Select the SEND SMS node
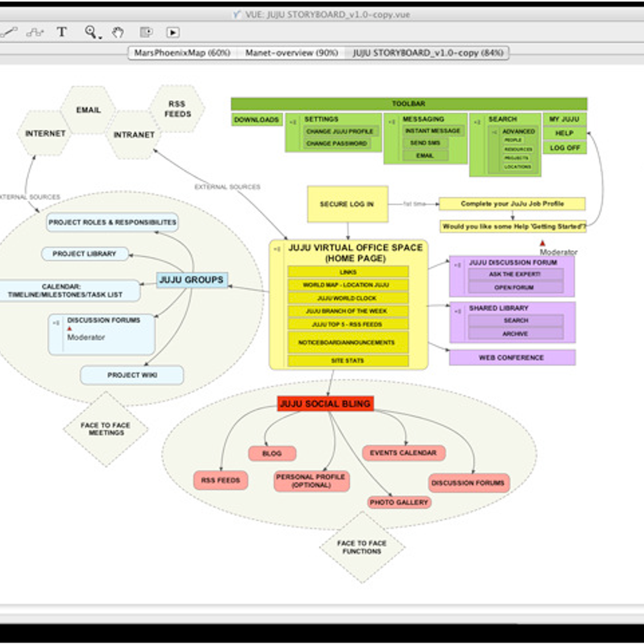 point(425,143)
